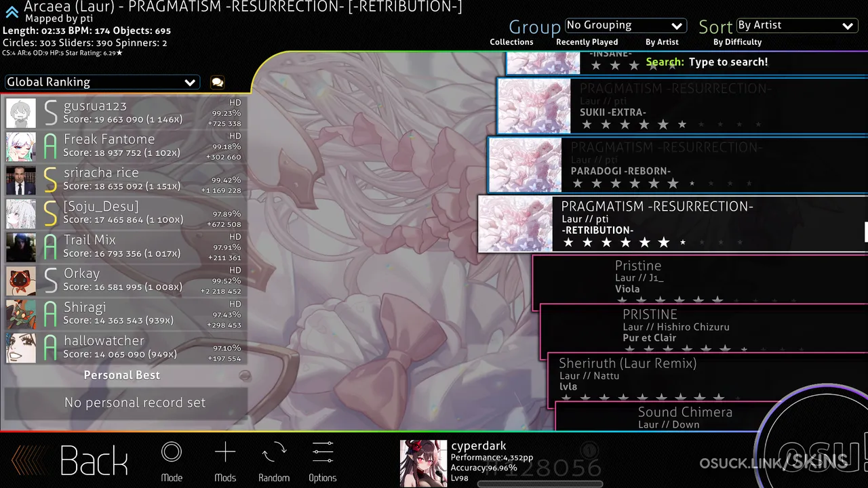Select the PARADOGI -REBORN- difficulty card
Image resolution: width=868 pixels, height=488 pixels.
pyautogui.click(x=677, y=165)
